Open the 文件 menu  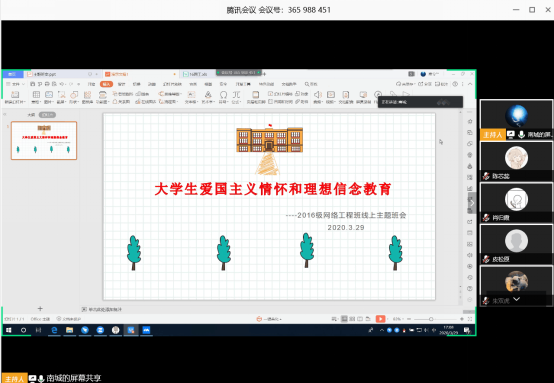click(14, 84)
